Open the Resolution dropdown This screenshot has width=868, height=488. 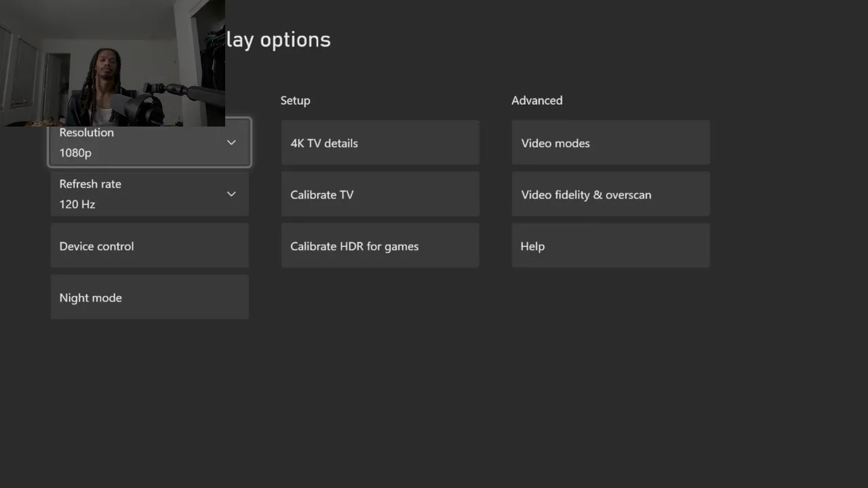149,143
